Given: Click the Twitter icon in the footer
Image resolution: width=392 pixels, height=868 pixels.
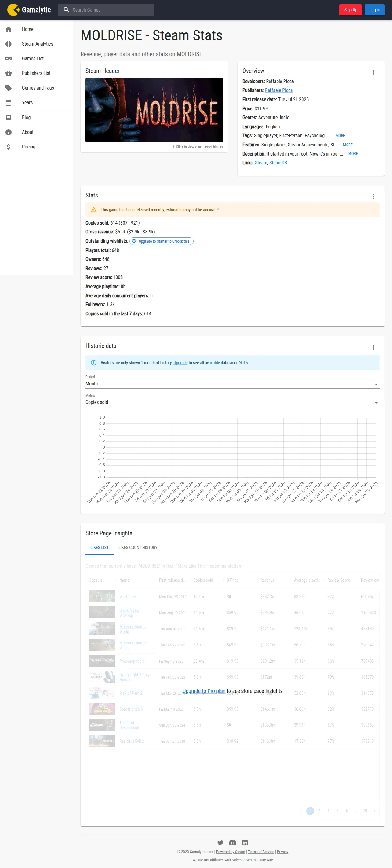Looking at the screenshot, I should pos(220,842).
